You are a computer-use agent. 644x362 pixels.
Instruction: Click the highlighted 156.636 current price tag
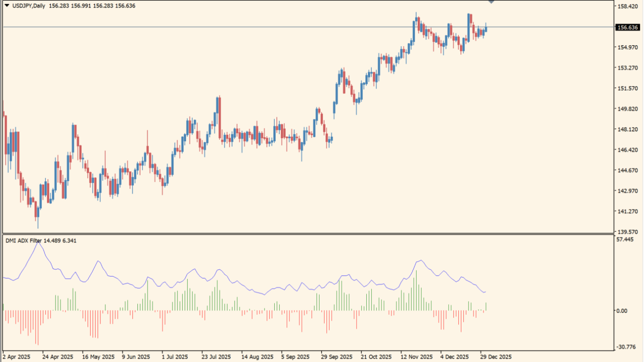coord(627,28)
